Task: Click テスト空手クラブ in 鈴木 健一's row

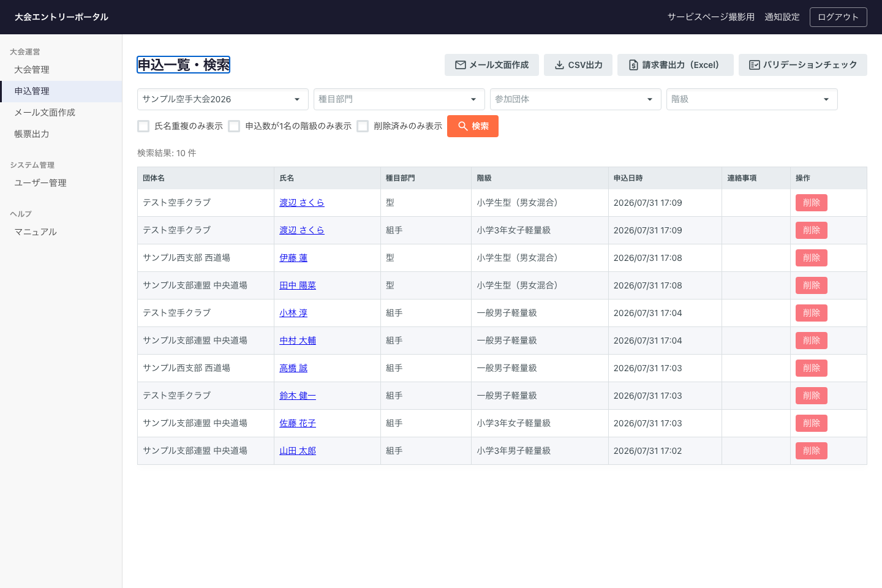Action: click(x=177, y=396)
